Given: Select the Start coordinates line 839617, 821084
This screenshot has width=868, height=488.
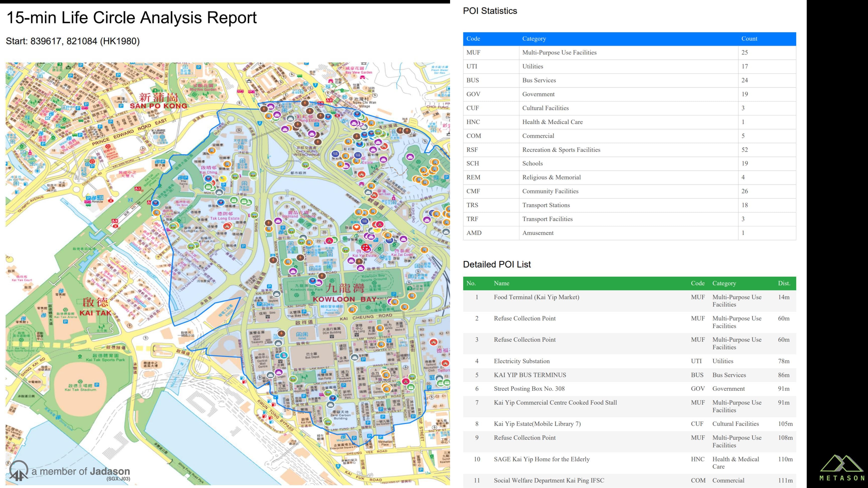Looking at the screenshot, I should [x=73, y=41].
